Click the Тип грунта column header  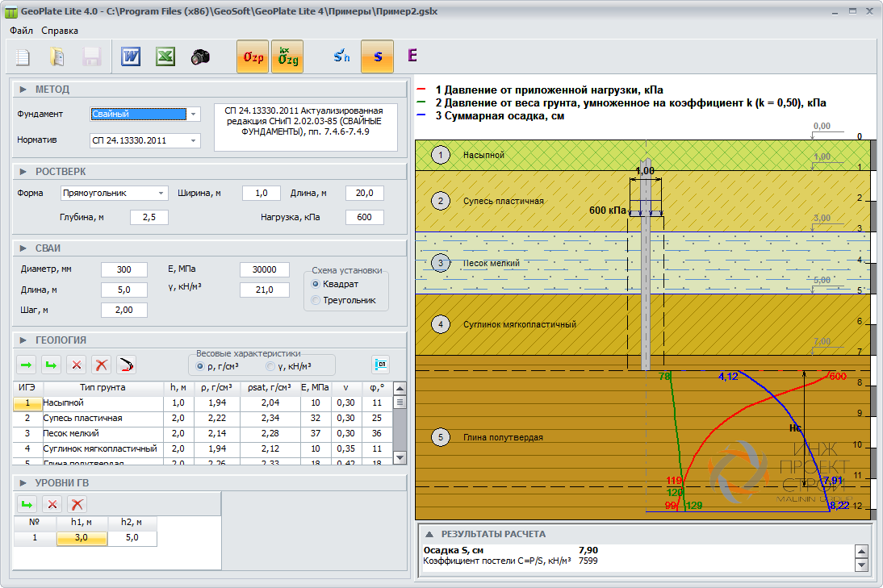103,388
